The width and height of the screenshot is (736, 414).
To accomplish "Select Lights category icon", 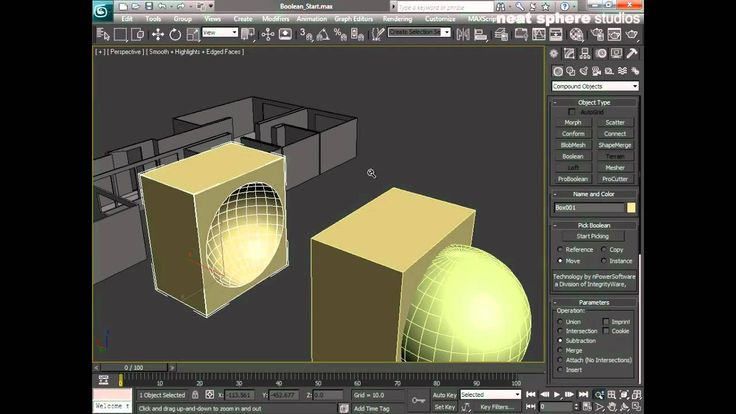I will [x=583, y=71].
